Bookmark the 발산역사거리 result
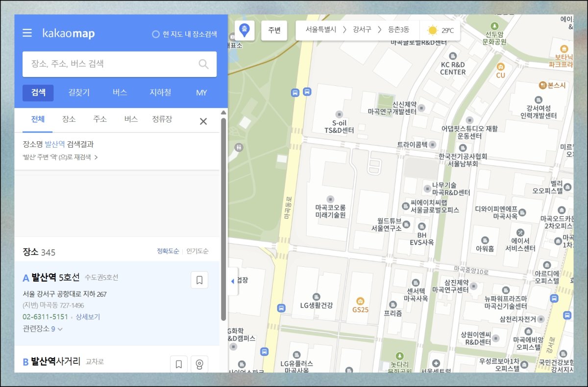Viewport: 588px width, 387px height. tap(179, 364)
